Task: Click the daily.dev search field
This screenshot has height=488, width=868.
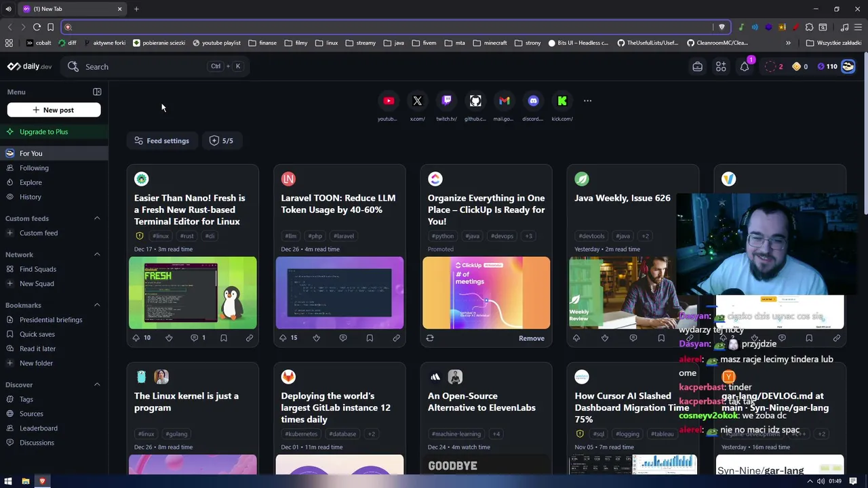Action: click(155, 66)
